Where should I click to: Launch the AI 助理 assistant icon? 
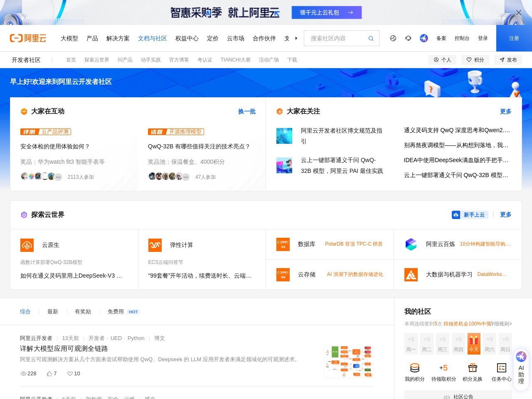pyautogui.click(x=521, y=357)
